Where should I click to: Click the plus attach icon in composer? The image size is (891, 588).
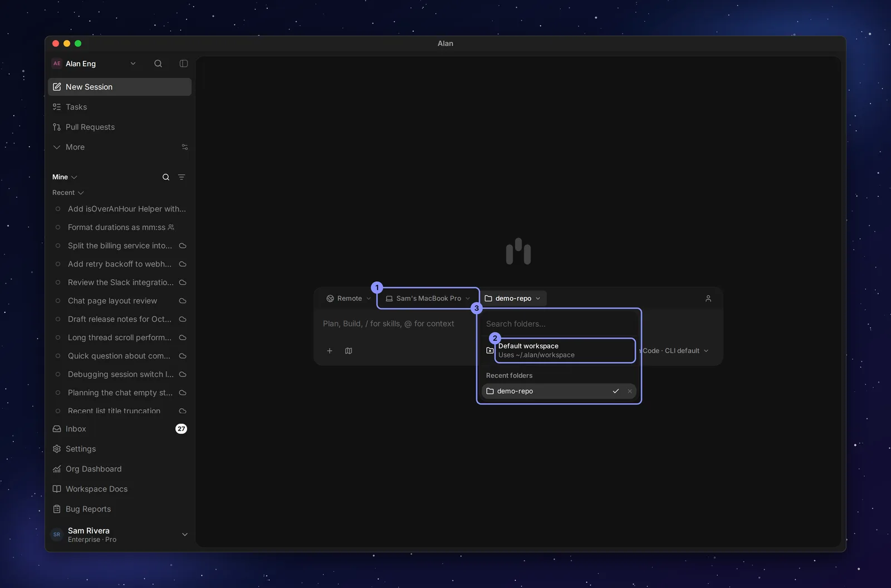pyautogui.click(x=330, y=351)
